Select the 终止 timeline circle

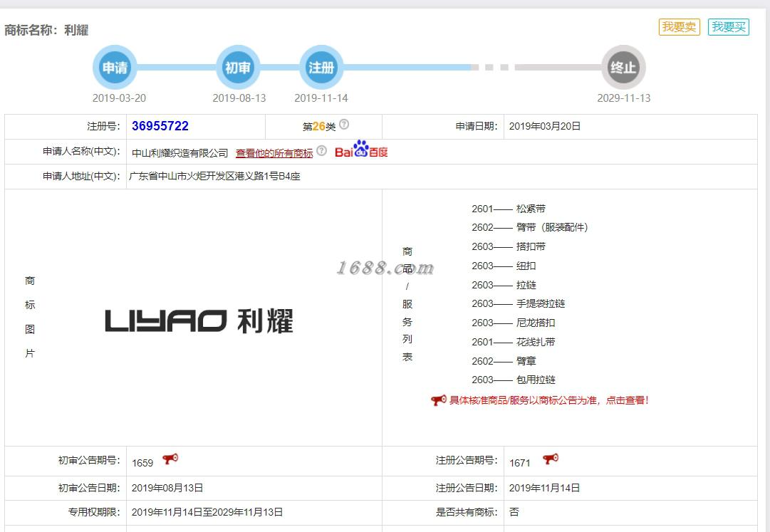tap(623, 67)
